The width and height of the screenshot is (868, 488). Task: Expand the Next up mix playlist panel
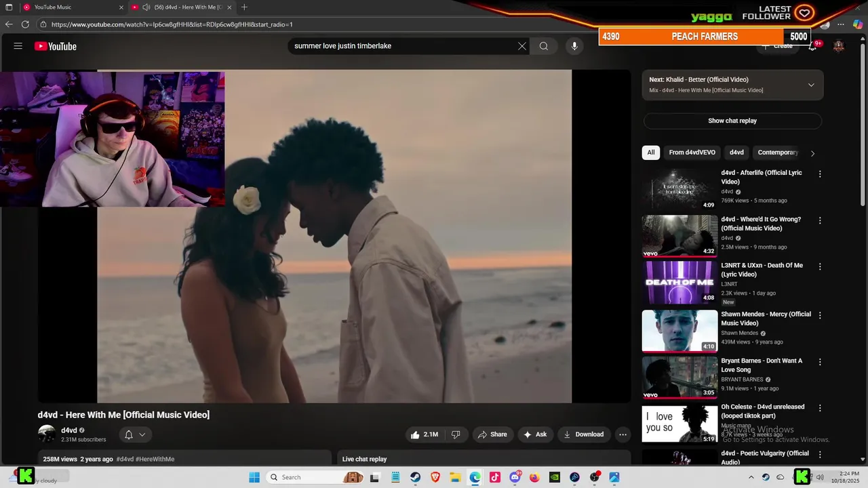811,85
